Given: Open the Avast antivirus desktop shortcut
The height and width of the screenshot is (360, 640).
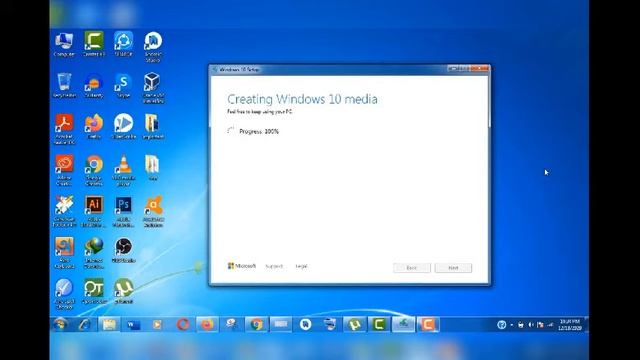Looking at the screenshot, I should pyautogui.click(x=153, y=211).
